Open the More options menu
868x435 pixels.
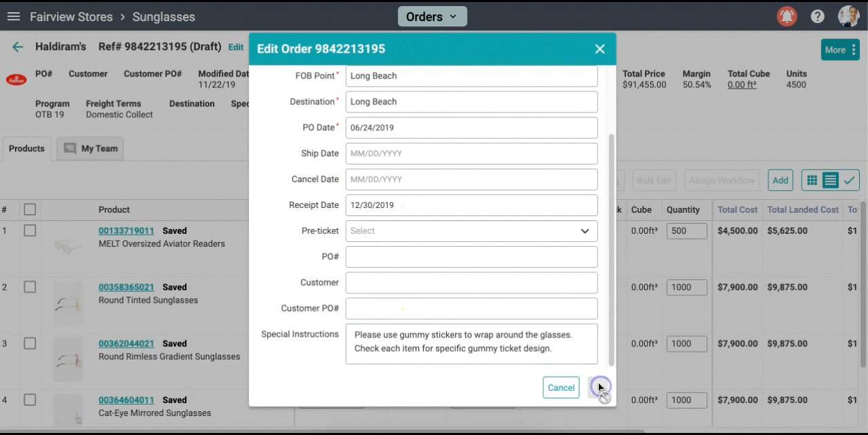pos(840,50)
